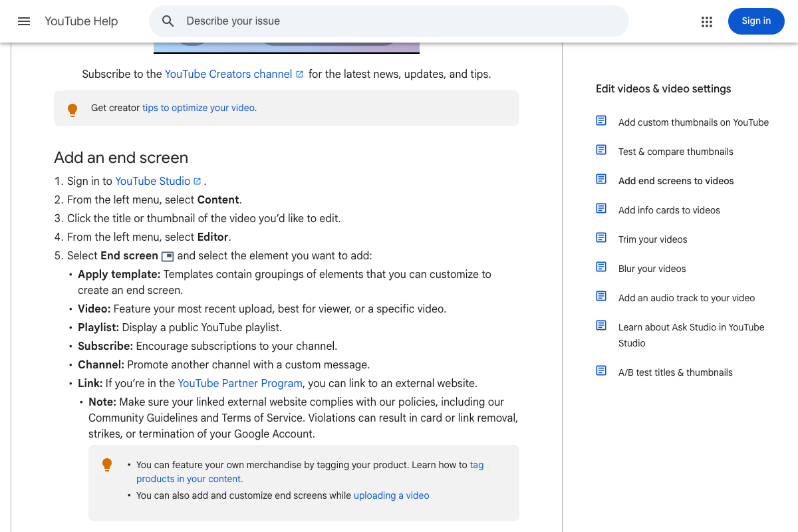Open Test & compare thumbnails article
Screen dimensions: 798x532
coord(676,152)
